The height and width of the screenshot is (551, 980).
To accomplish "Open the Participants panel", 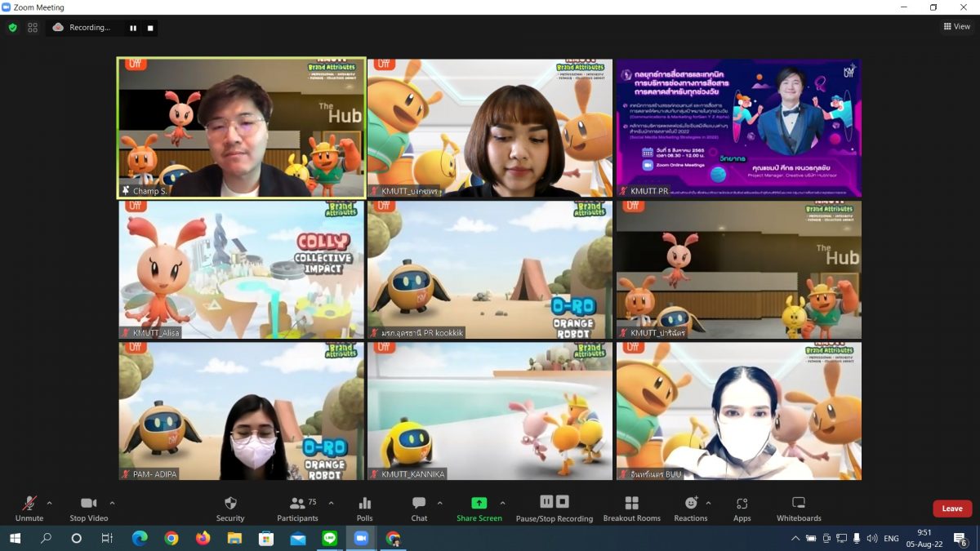I will tap(297, 509).
